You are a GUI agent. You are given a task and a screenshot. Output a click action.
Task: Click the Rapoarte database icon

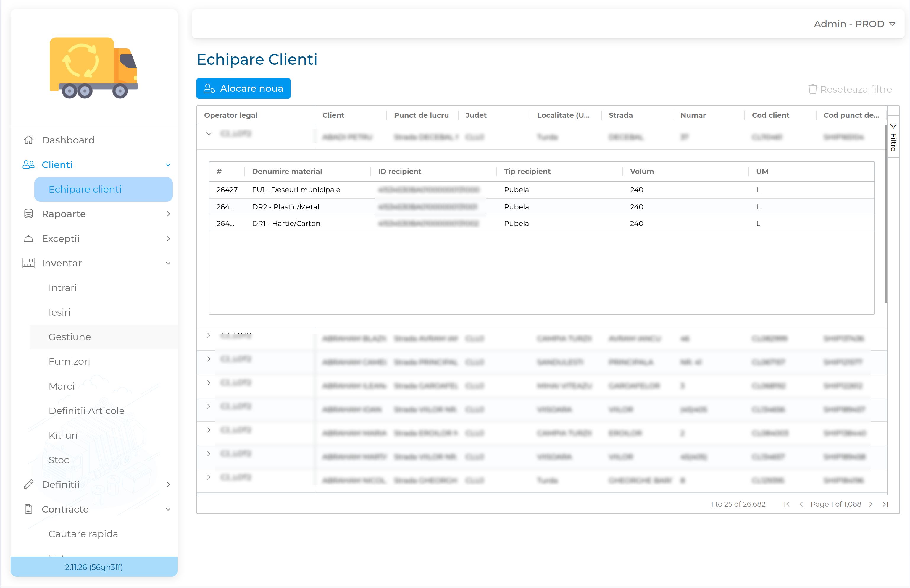[29, 214]
